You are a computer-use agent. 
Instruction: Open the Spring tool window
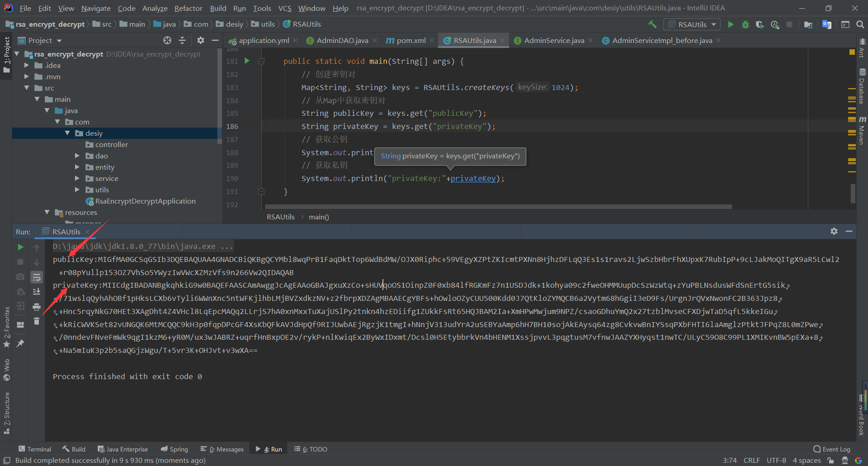click(x=175, y=449)
